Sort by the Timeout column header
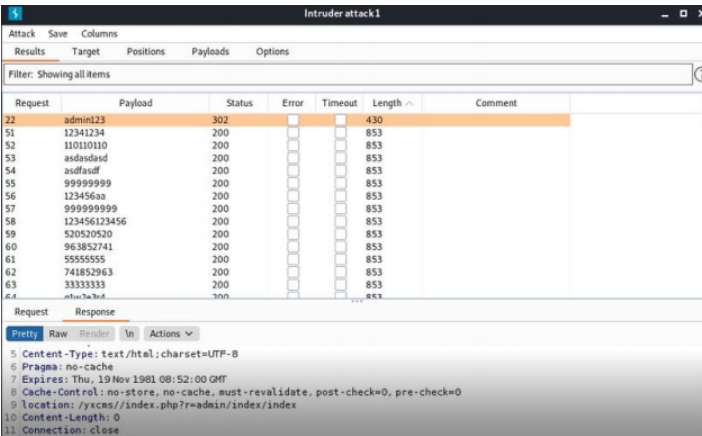The width and height of the screenshot is (702, 436). pyautogui.click(x=339, y=103)
